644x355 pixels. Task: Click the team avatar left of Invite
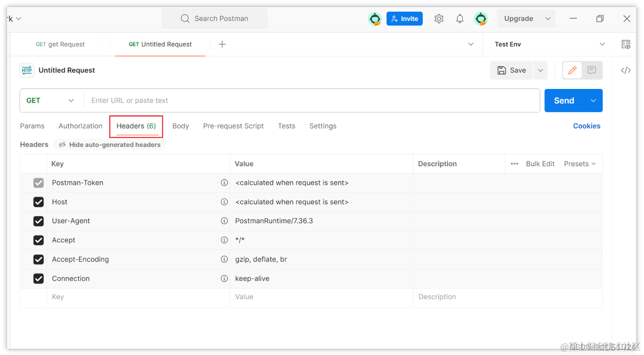tap(375, 19)
